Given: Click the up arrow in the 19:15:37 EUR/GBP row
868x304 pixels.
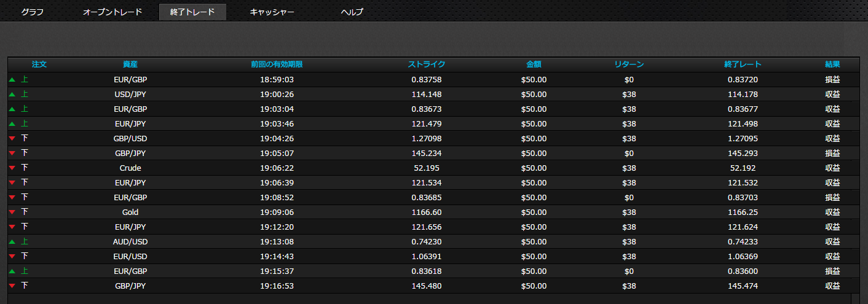Looking at the screenshot, I should (12, 271).
